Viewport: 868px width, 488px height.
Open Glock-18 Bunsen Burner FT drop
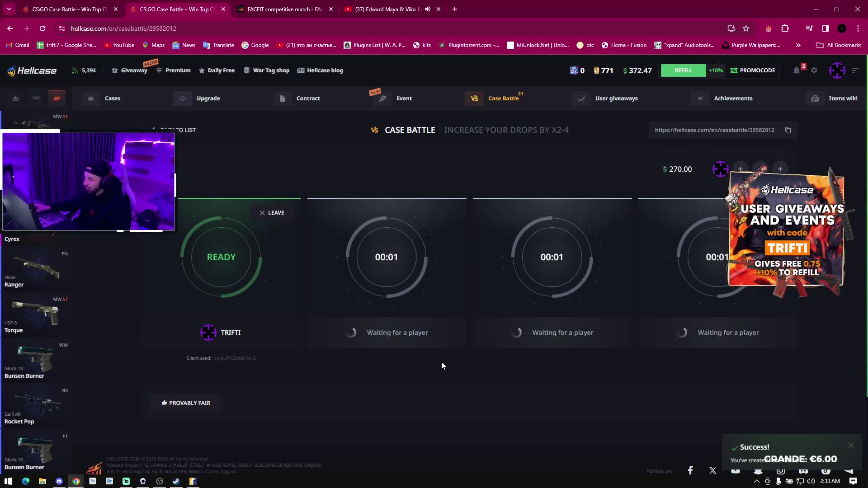click(x=35, y=452)
